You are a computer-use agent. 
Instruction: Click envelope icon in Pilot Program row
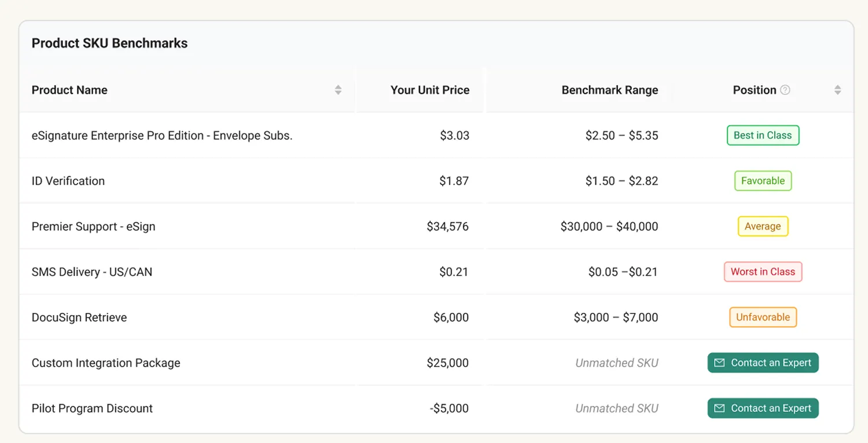[719, 408]
